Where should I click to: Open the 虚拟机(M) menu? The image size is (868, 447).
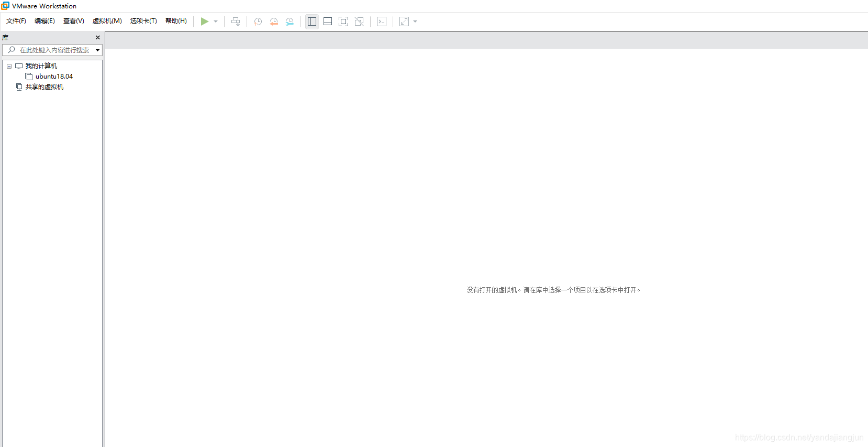pyautogui.click(x=107, y=21)
